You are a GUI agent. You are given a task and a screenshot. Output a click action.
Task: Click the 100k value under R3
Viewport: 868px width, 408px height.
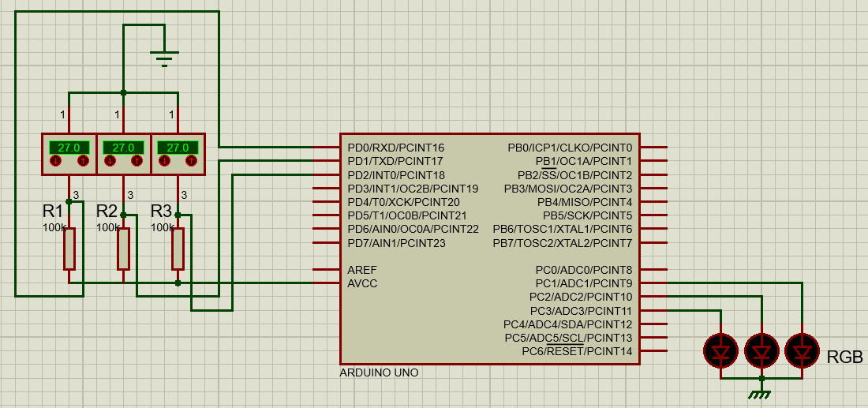(162, 227)
